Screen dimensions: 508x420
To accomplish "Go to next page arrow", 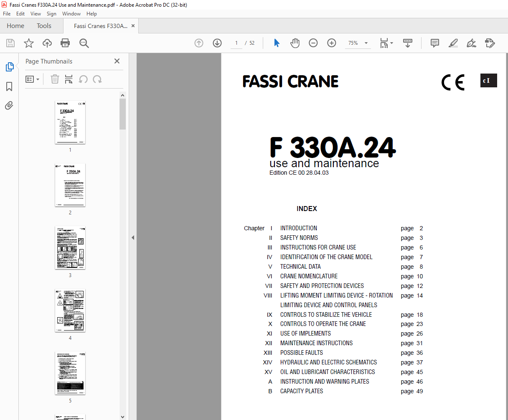I will click(217, 43).
